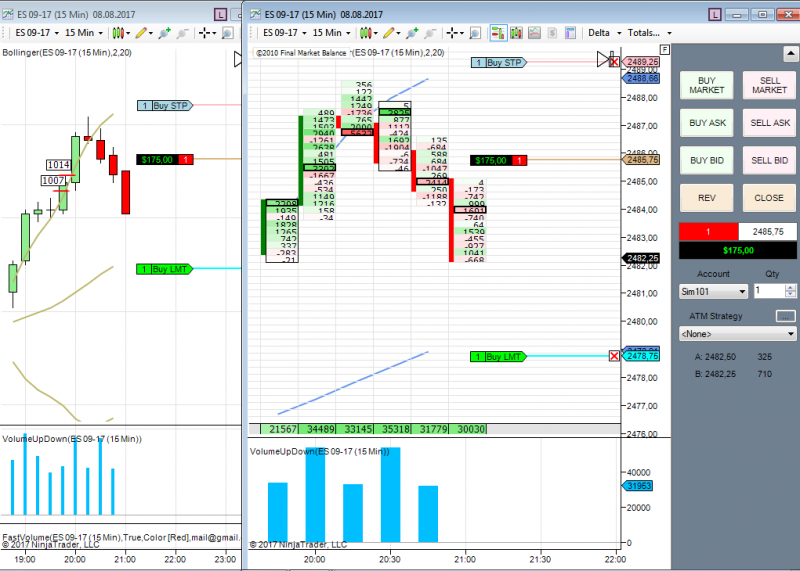Click red position quantity box showing 1
The image size is (800, 571).
pos(708,232)
